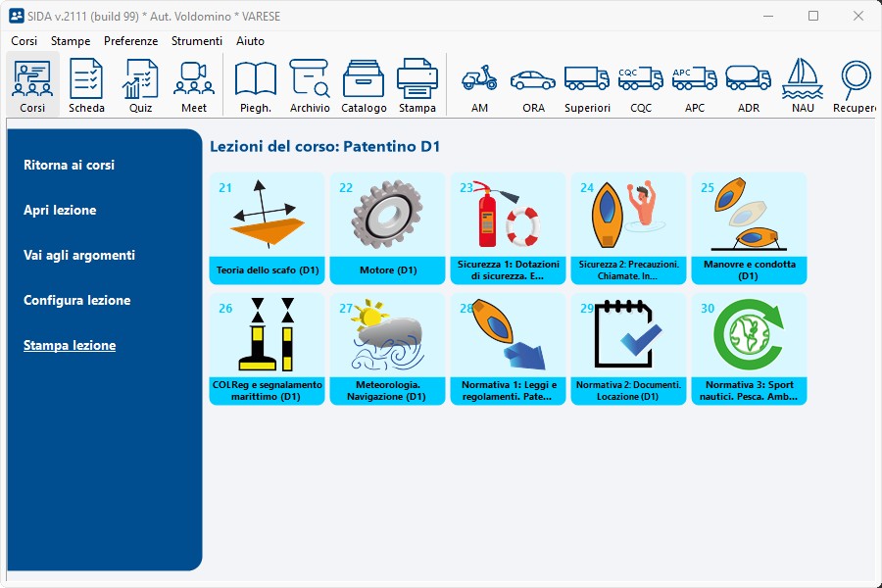Open the Meet video icon
The height and width of the screenshot is (588, 882).
(194, 85)
